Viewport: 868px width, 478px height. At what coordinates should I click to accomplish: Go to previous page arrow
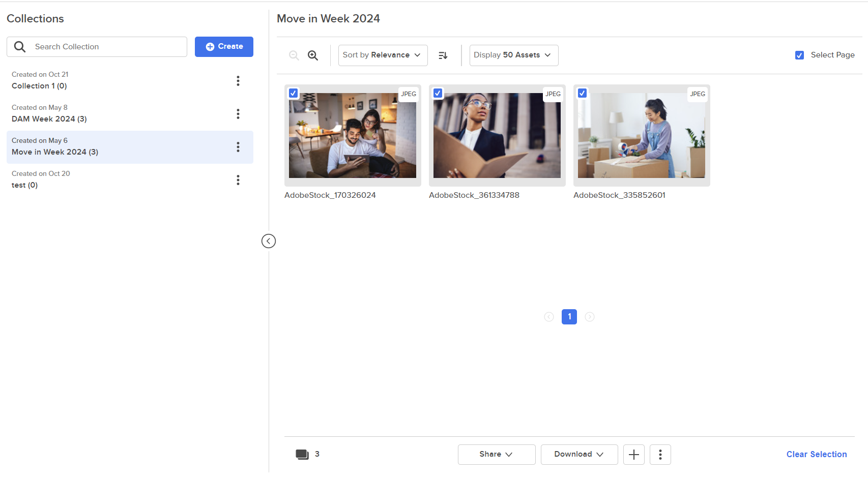coord(549,317)
